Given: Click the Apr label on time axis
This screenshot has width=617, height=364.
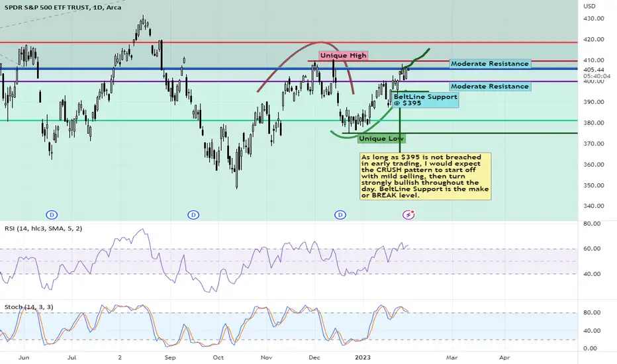Looking at the screenshot, I should 504,357.
